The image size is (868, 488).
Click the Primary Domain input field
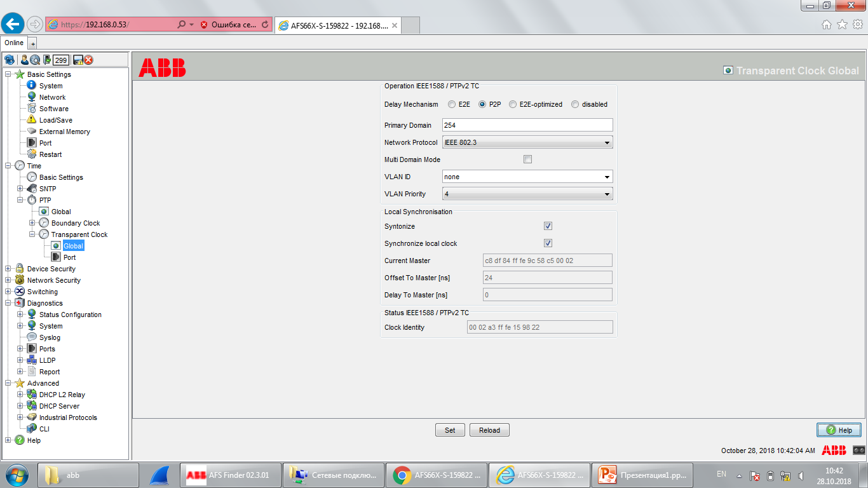click(x=527, y=125)
